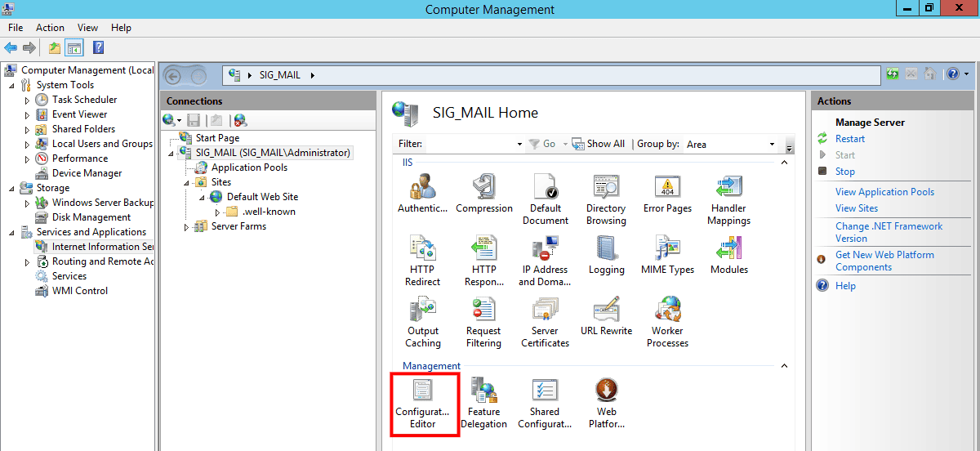Image resolution: width=980 pixels, height=451 pixels.
Task: Expand the Server Farms node
Action: point(186,226)
